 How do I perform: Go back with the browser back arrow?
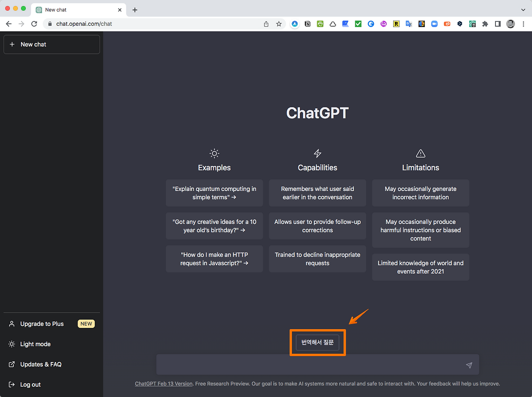click(9, 24)
